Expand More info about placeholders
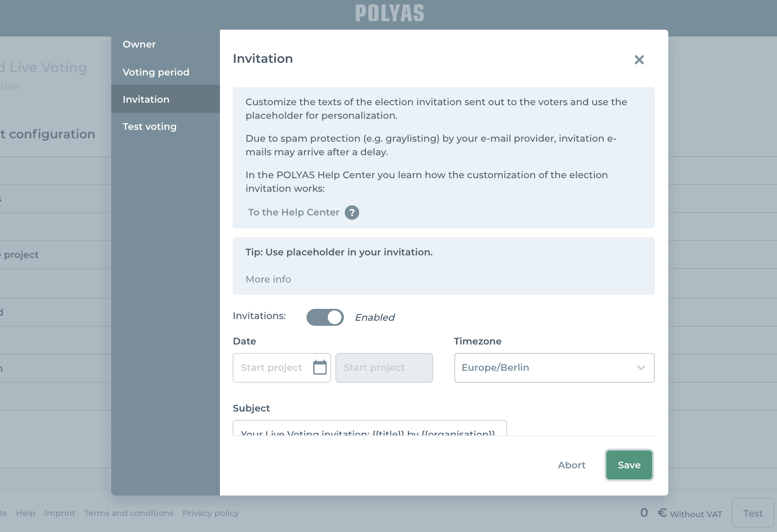 [268, 279]
